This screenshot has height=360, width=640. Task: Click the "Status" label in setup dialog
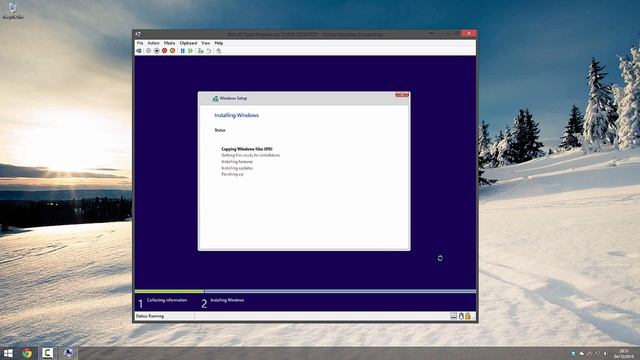click(220, 130)
